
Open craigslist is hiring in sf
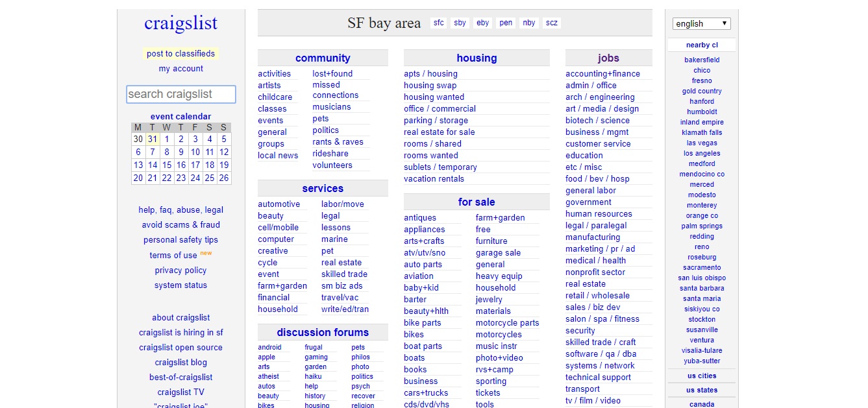click(181, 333)
